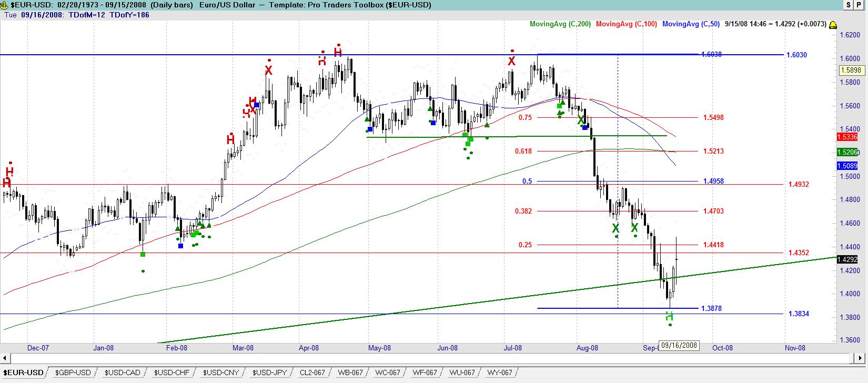Click the MovingAvg (C,50) indicator label

tap(691, 24)
